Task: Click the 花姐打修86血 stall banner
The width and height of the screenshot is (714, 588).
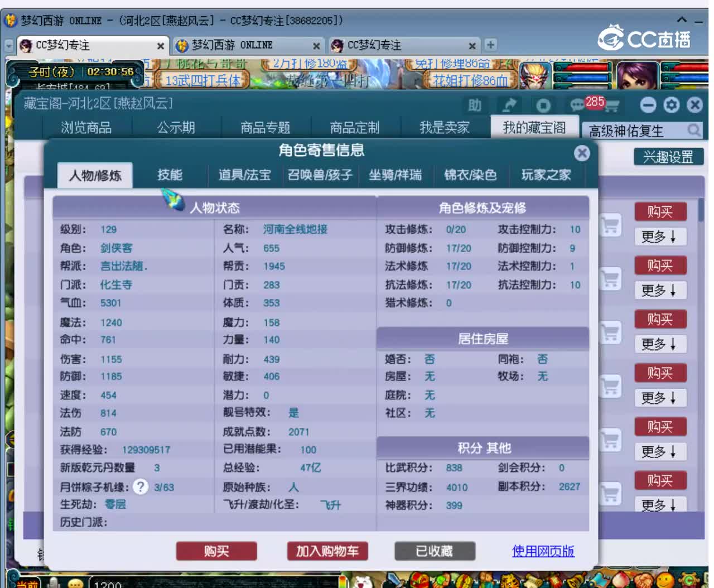Action: pyautogui.click(x=470, y=80)
